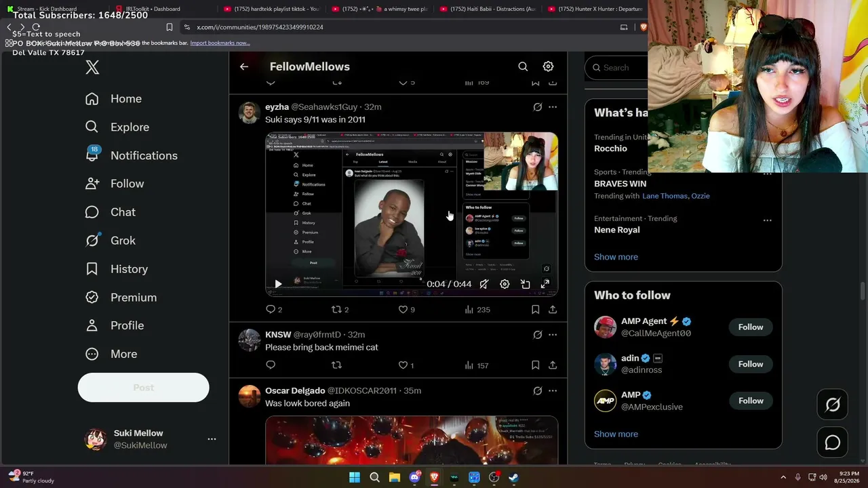Open FellowMellows community settings gear

[x=548, y=66]
